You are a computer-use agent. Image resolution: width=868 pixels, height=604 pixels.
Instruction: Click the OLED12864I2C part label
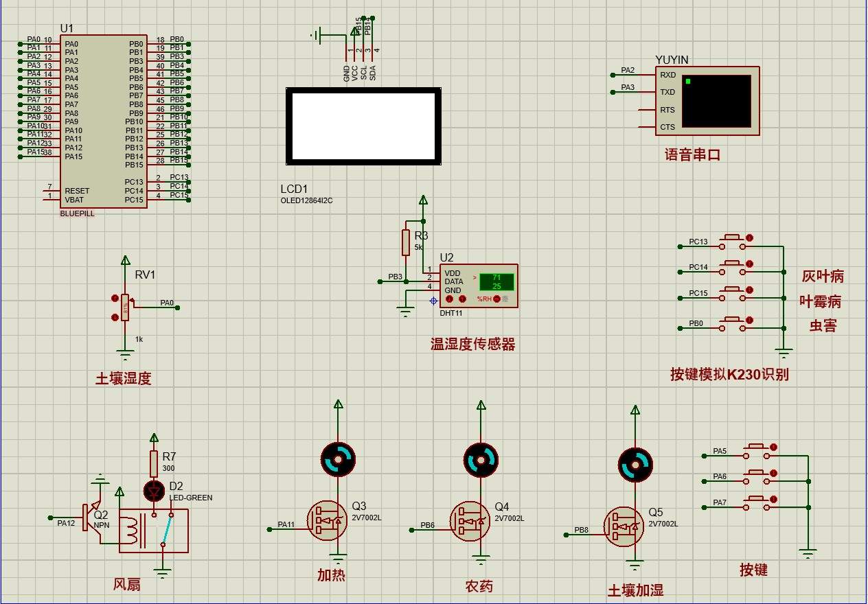[x=307, y=201]
